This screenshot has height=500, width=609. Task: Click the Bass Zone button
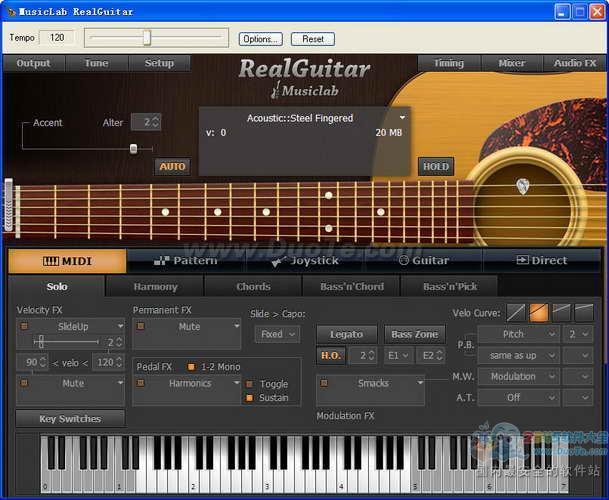tap(414, 334)
